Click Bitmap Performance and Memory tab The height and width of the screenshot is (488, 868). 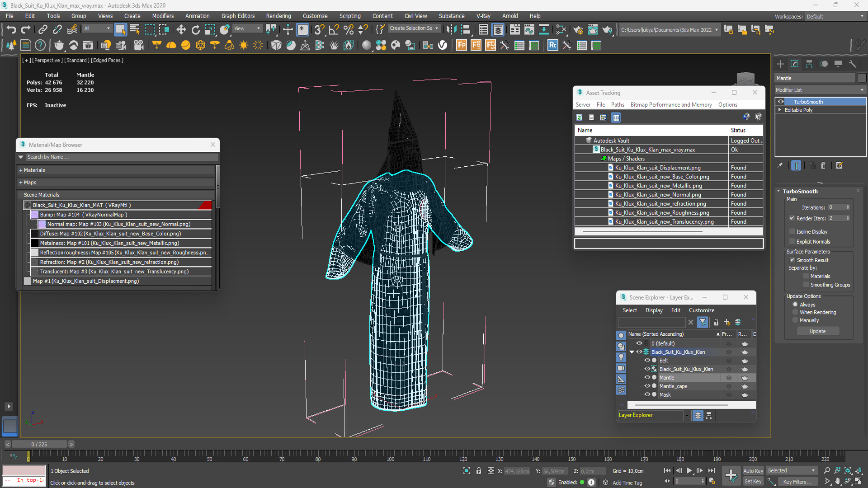pos(671,104)
